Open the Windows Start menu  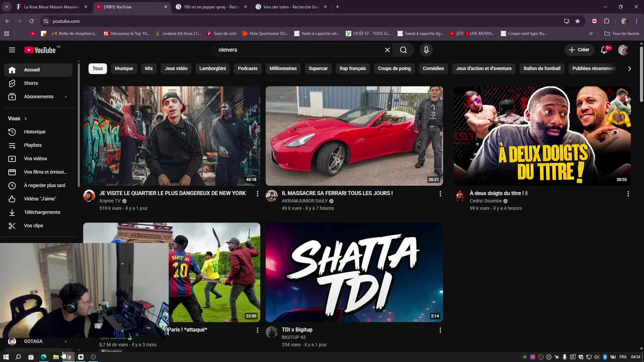pyautogui.click(x=6, y=357)
